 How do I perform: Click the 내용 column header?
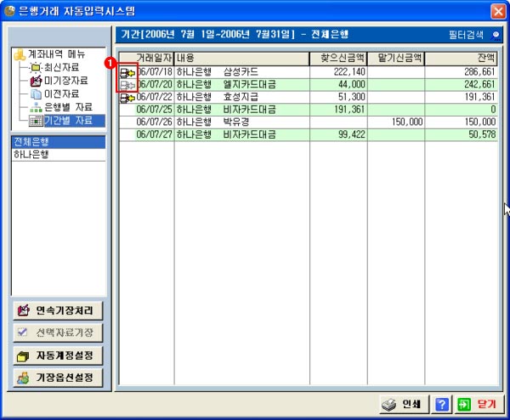tap(241, 59)
